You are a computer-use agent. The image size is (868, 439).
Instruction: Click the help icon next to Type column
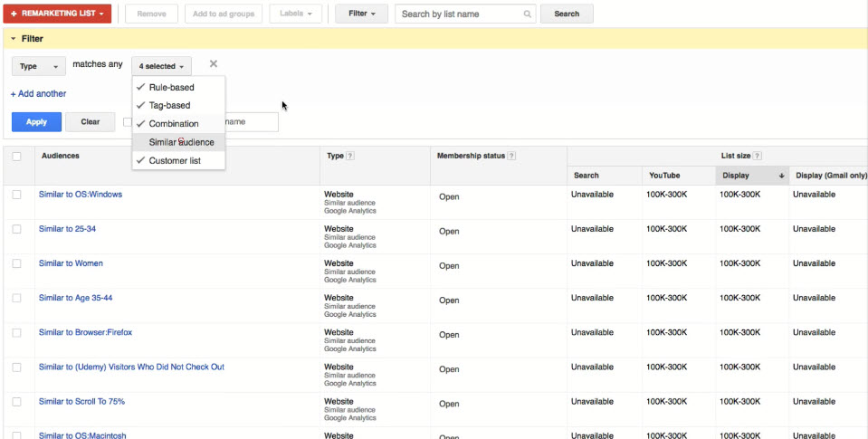pos(350,156)
